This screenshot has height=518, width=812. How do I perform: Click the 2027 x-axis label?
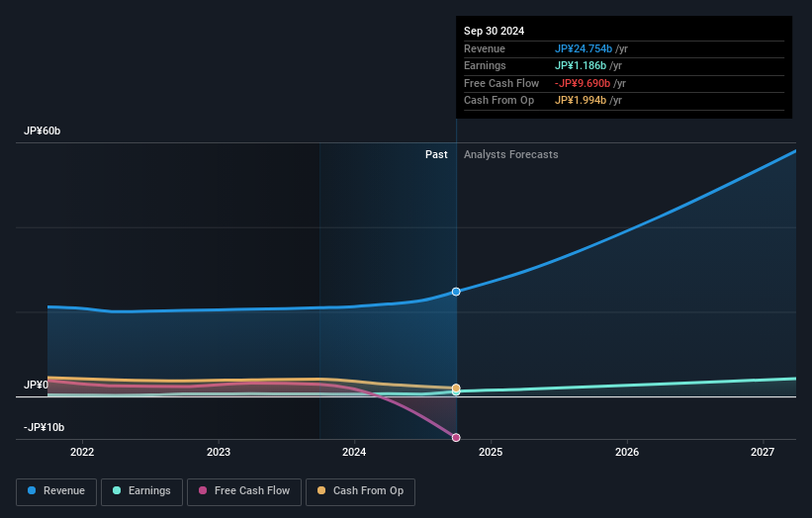point(763,453)
